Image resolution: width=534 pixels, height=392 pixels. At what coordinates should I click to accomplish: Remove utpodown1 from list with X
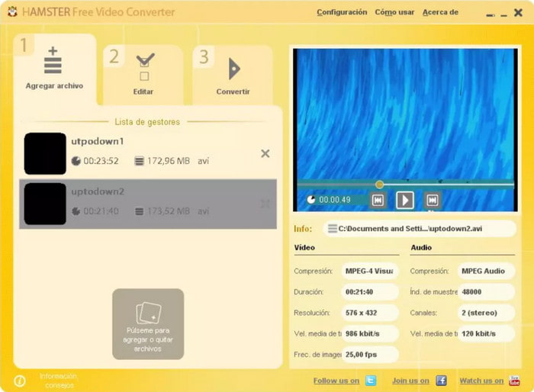pyautogui.click(x=265, y=153)
